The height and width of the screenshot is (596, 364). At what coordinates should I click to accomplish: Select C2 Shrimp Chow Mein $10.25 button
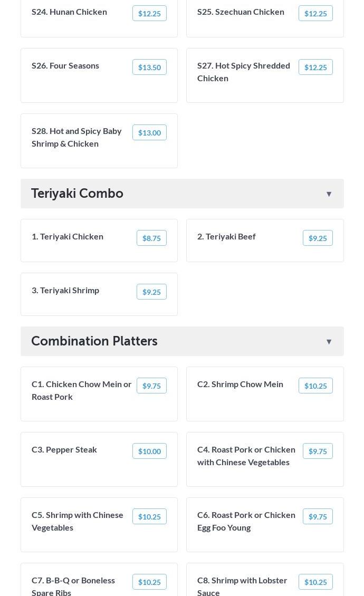315,386
